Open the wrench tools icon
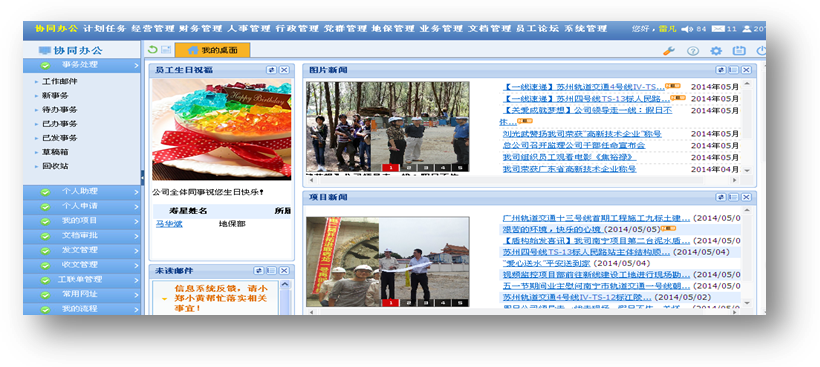Image resolution: width=820 pixels, height=367 pixels. click(668, 51)
